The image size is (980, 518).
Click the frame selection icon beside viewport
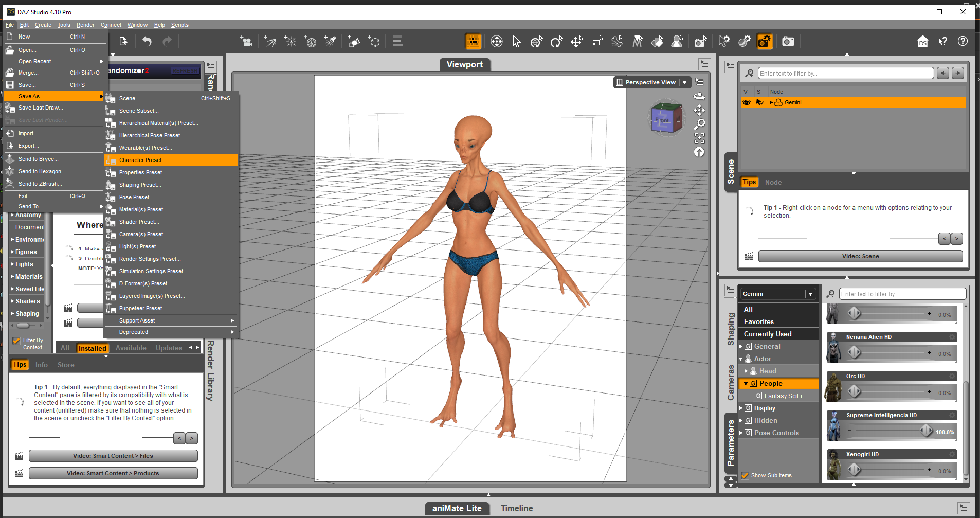(699, 138)
